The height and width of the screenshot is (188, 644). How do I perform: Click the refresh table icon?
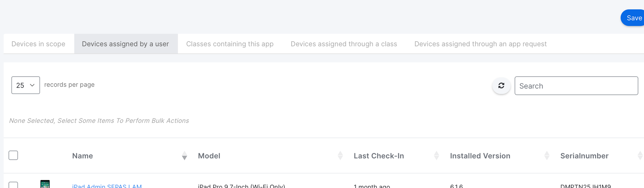[x=501, y=86]
